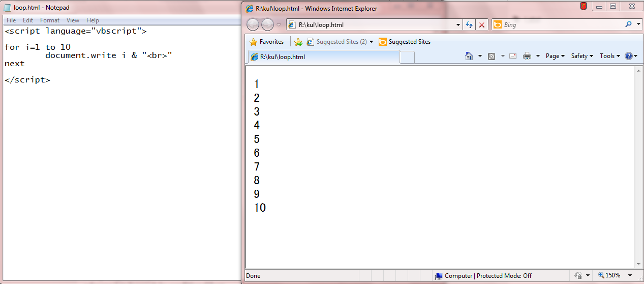
Task: Open the Page menu
Action: pyautogui.click(x=555, y=56)
